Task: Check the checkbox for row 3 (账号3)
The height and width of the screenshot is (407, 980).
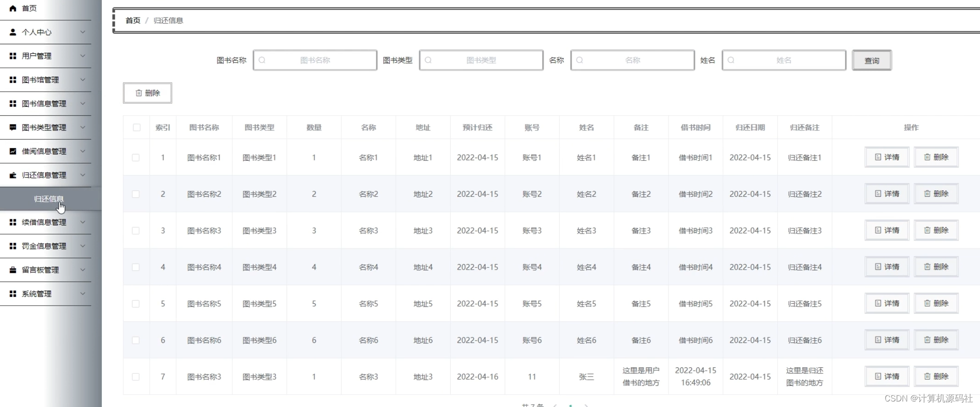Action: [135, 230]
